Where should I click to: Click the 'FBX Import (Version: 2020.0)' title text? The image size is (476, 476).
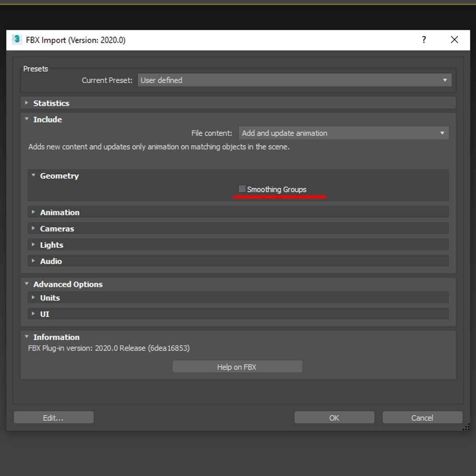[76, 40]
